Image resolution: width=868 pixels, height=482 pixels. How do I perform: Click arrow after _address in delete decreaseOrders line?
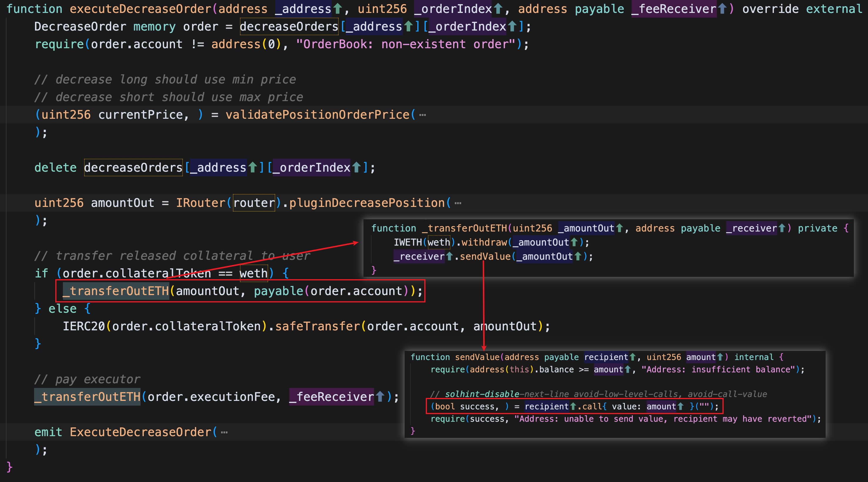252,168
